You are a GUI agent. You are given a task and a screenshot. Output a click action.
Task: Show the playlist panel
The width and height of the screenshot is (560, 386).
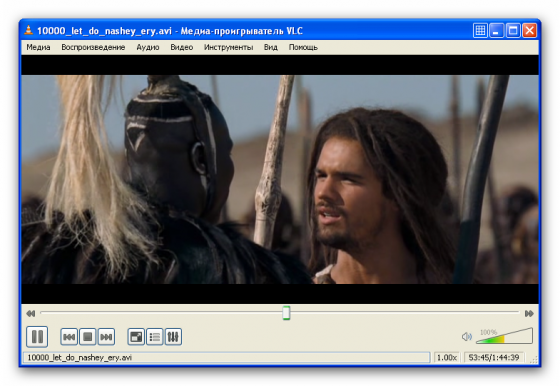point(155,337)
